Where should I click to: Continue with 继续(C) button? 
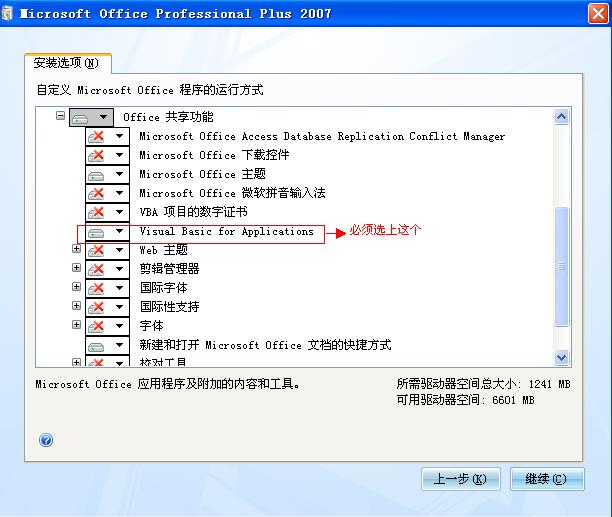point(547,479)
